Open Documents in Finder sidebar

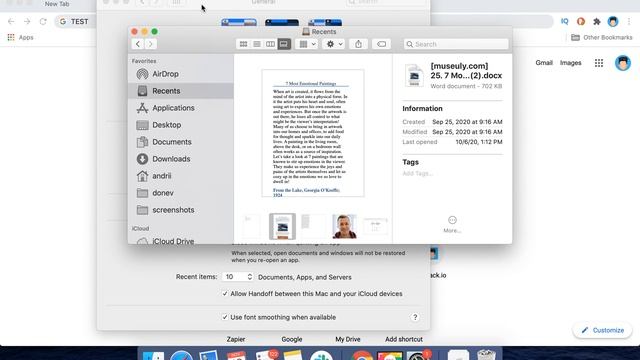pos(181,142)
